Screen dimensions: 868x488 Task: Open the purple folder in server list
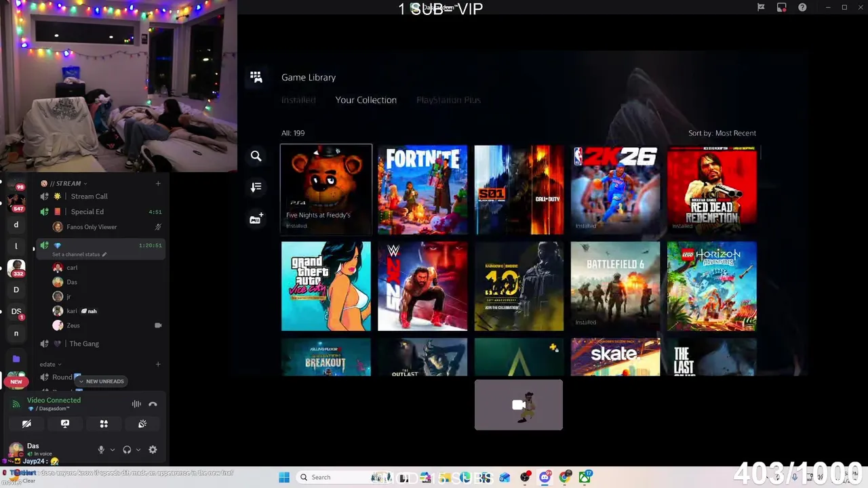point(16,359)
